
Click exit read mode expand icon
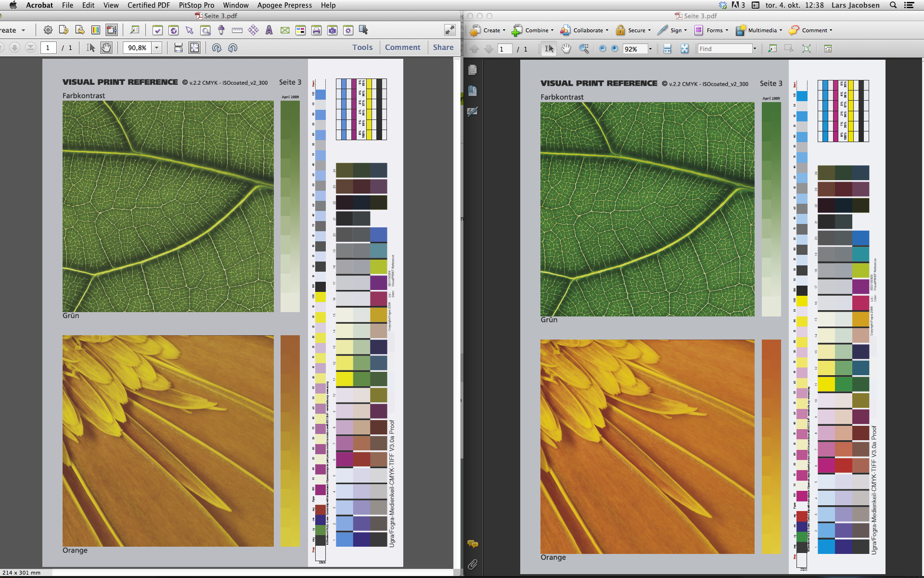tap(450, 30)
